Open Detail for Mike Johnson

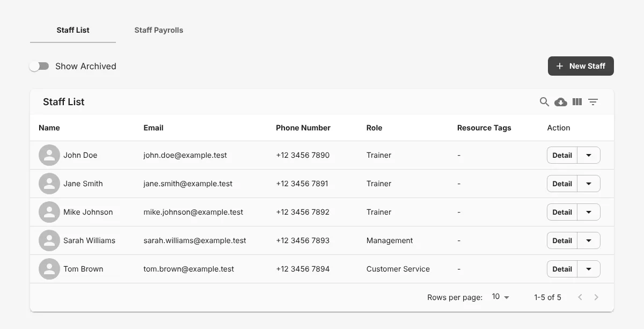click(x=562, y=212)
